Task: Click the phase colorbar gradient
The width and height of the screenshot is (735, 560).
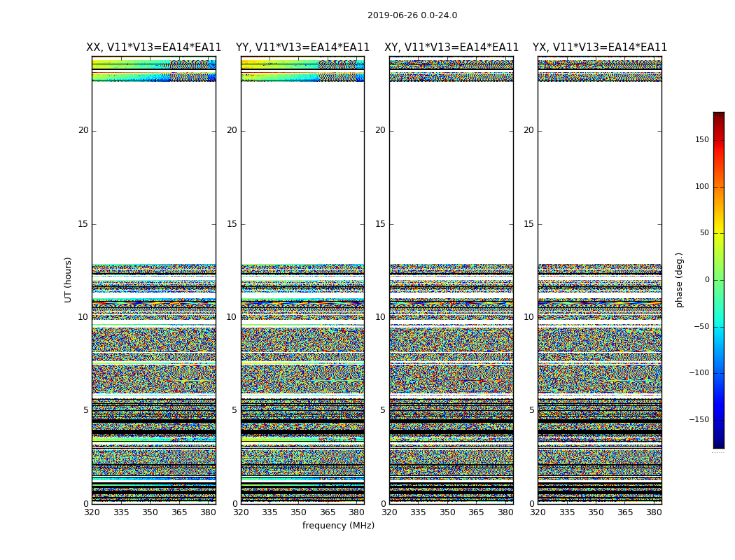Action: (x=719, y=280)
